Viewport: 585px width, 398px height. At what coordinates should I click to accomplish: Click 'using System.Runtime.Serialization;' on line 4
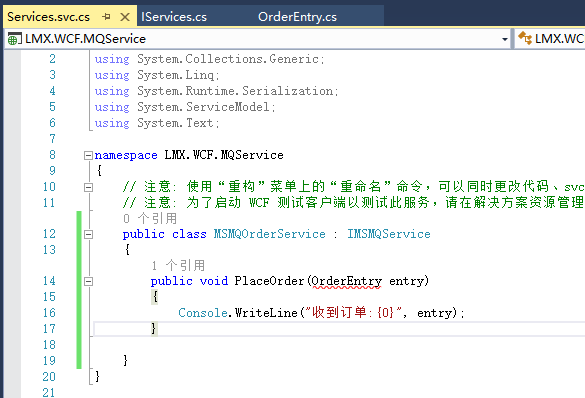(x=216, y=91)
